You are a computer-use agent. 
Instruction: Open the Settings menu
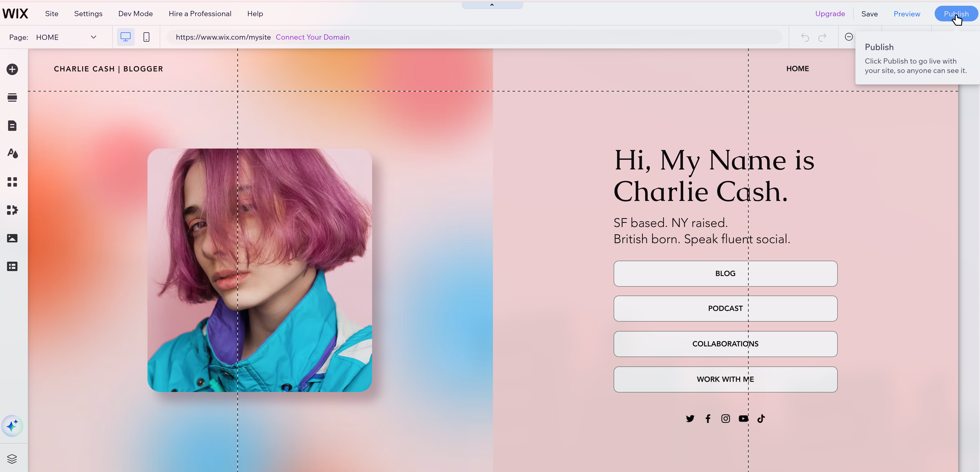[x=88, y=14]
